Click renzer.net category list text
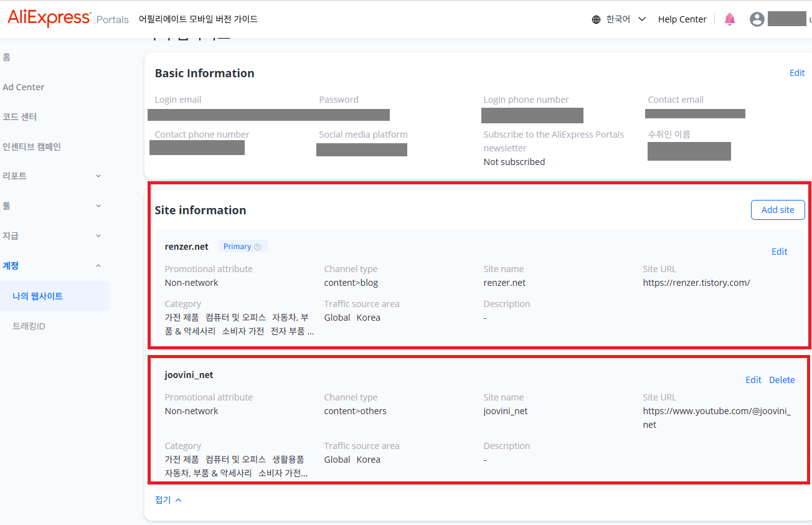 click(240, 324)
